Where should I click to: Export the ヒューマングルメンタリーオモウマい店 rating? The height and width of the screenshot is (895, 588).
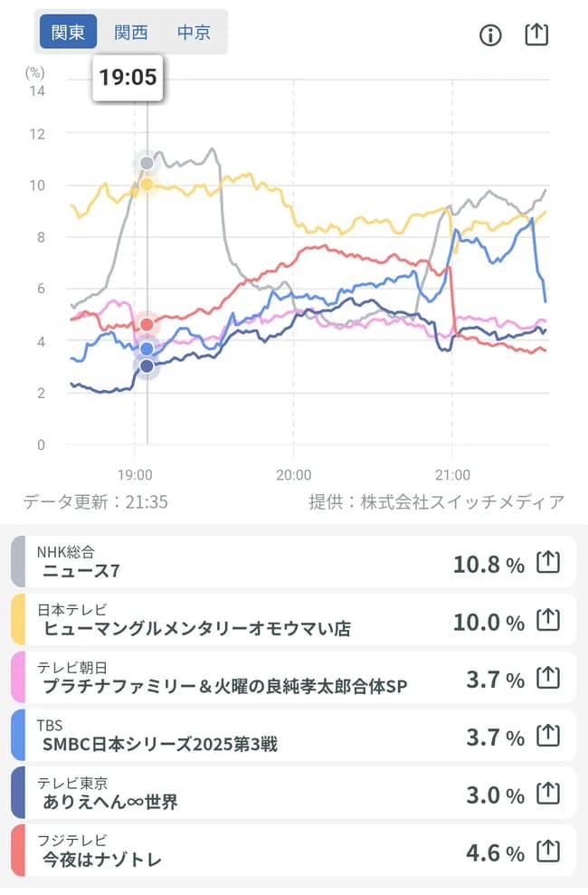(x=547, y=620)
